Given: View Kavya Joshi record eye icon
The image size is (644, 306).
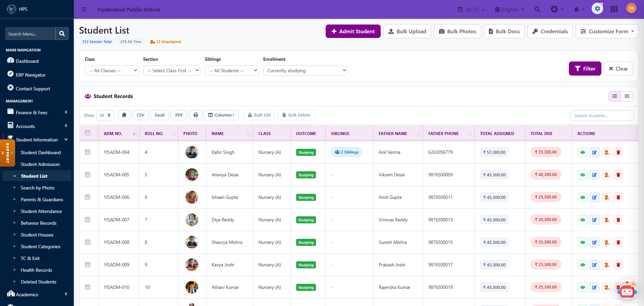Looking at the screenshot, I should [x=583, y=265].
